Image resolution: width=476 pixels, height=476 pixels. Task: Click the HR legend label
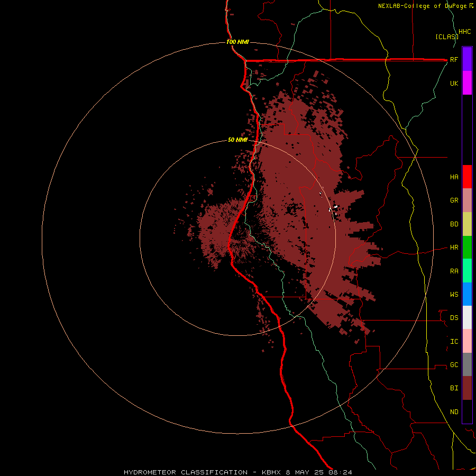(x=454, y=248)
